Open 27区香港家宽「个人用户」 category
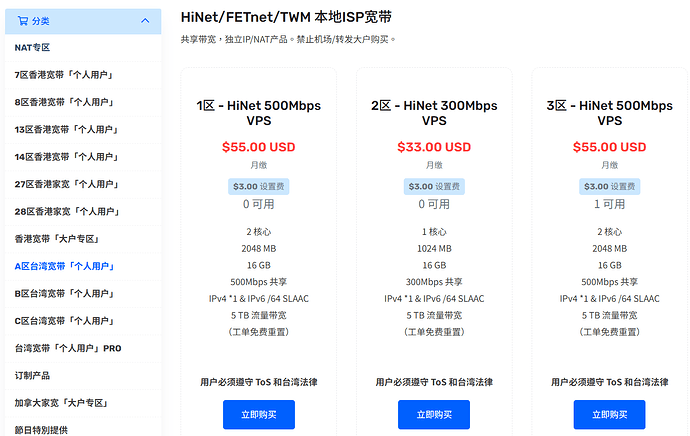This screenshot has height=436, width=690. tap(83, 184)
